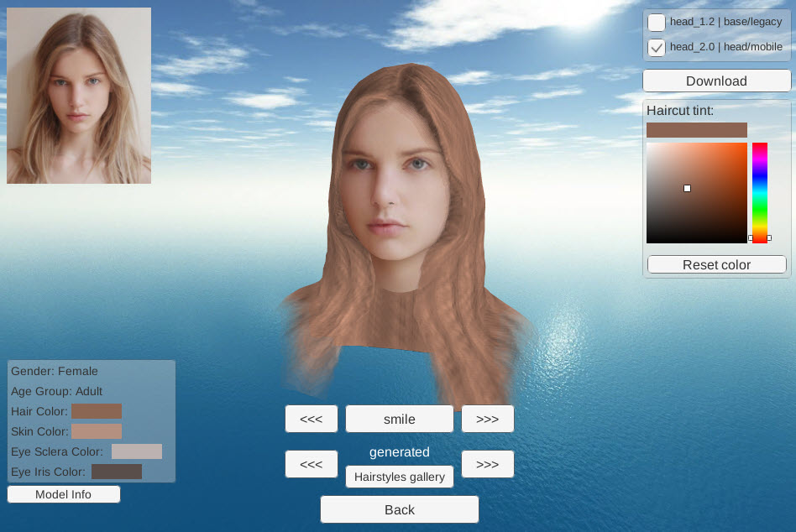
Task: Click the Eye Iris Color swatch
Action: (117, 472)
